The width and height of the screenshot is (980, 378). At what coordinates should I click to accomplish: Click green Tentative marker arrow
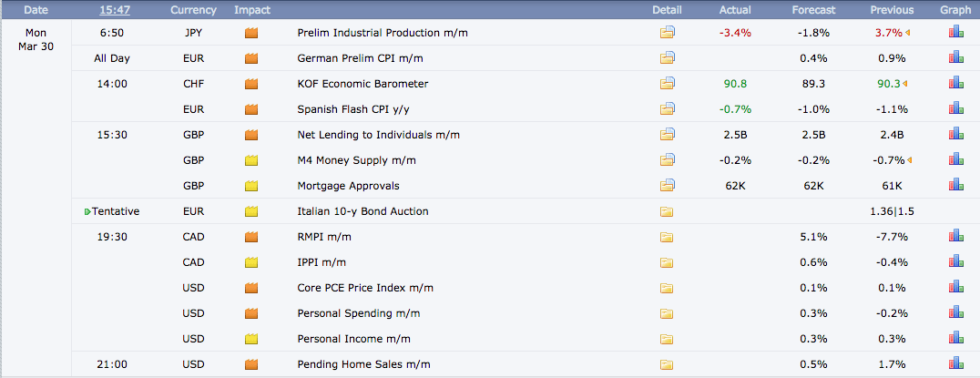87,211
